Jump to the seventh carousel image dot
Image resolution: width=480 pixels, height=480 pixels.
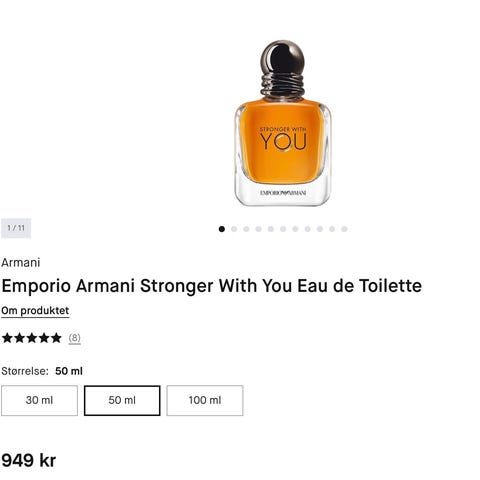click(x=295, y=229)
